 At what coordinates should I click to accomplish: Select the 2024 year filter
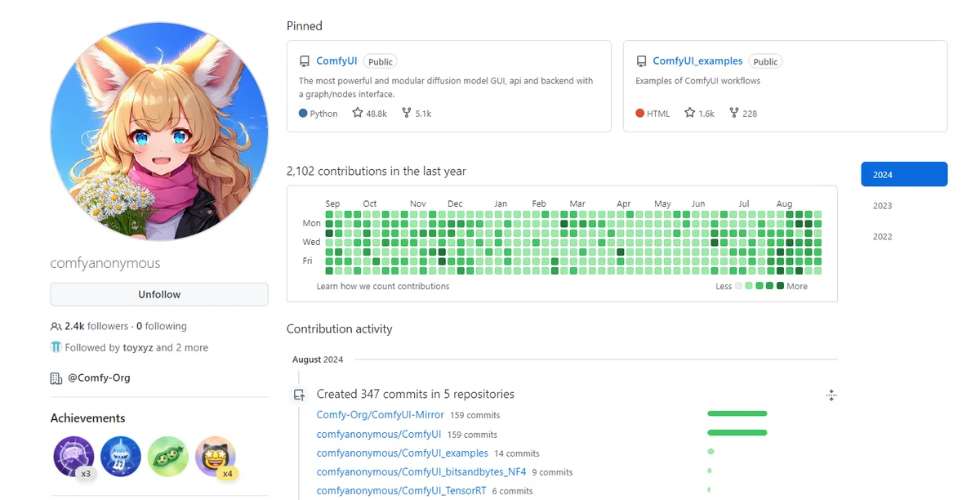(x=904, y=174)
